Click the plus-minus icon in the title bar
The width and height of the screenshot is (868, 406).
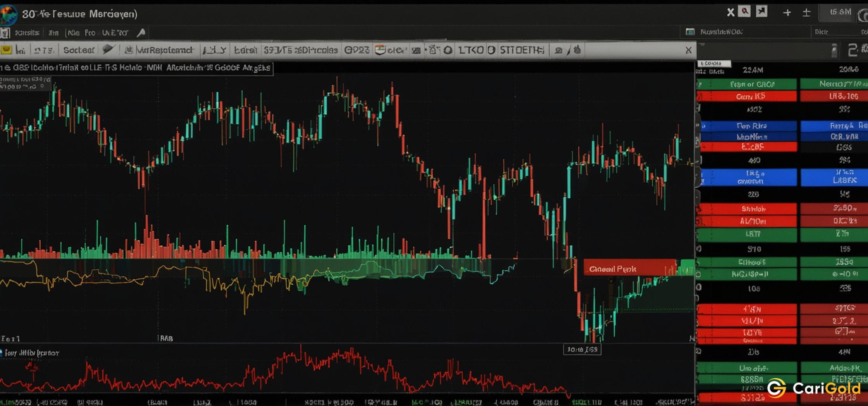(806, 13)
